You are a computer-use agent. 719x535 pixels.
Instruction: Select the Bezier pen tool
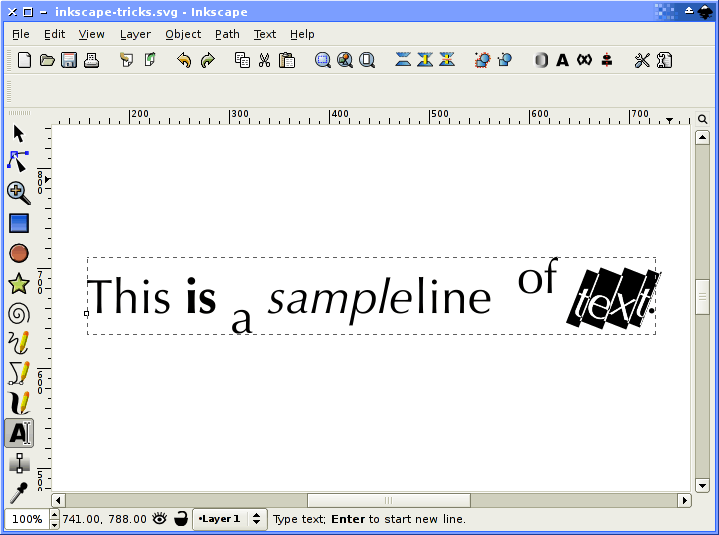19,373
